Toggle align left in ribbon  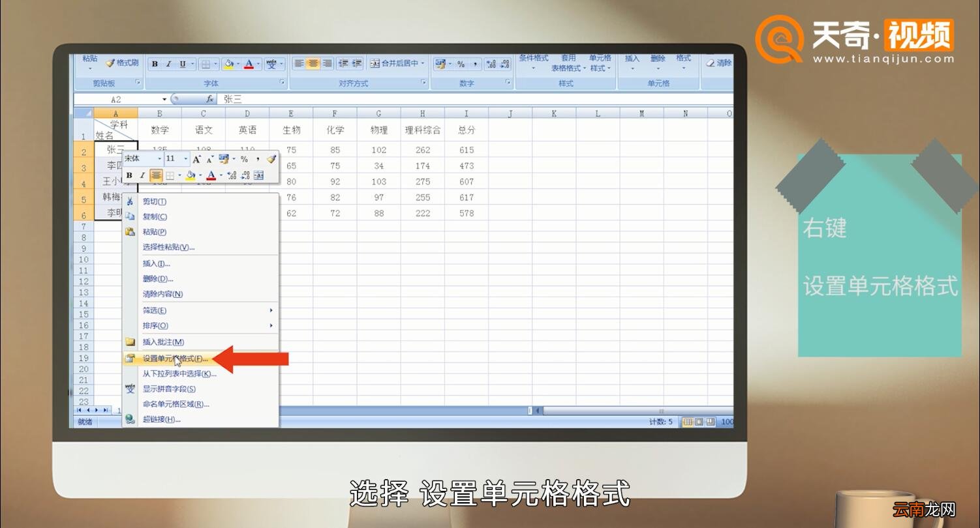299,63
